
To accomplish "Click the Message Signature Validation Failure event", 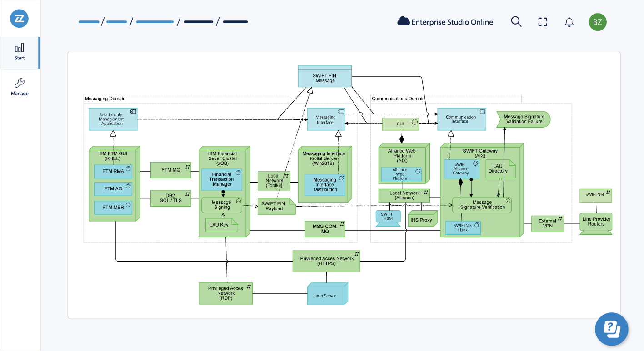I will click(523, 119).
